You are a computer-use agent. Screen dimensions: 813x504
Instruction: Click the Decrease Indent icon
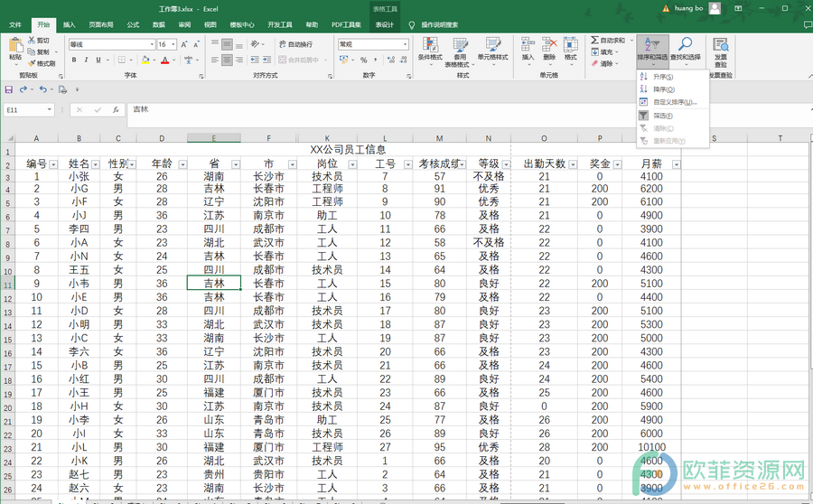pos(255,60)
